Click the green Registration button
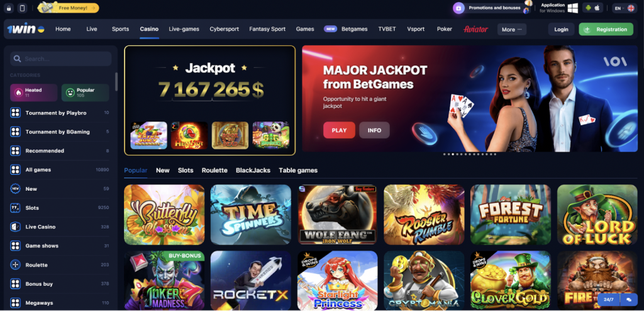Viewport: 644px width, 311px height. pos(606,29)
